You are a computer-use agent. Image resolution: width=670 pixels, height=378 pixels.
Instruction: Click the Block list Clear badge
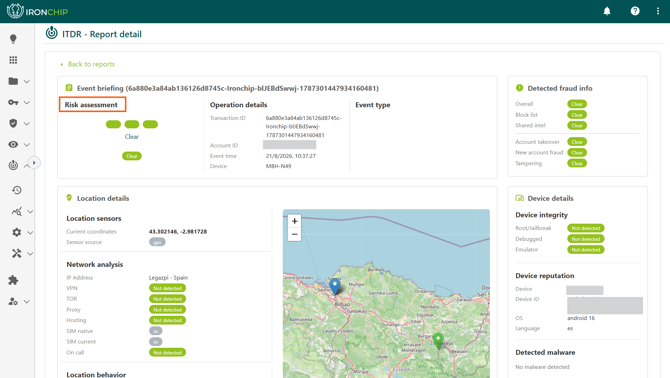577,114
